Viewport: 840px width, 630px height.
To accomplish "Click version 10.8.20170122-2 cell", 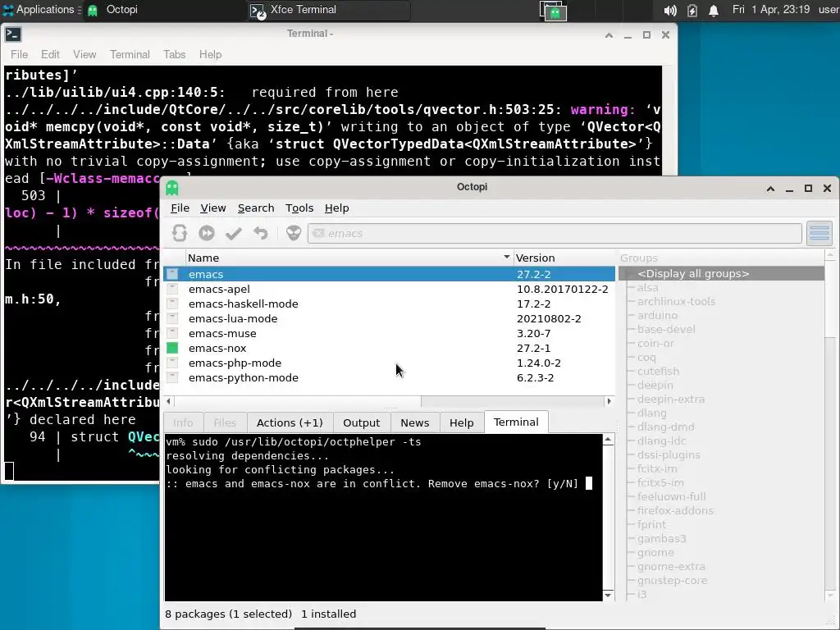I will 563,289.
